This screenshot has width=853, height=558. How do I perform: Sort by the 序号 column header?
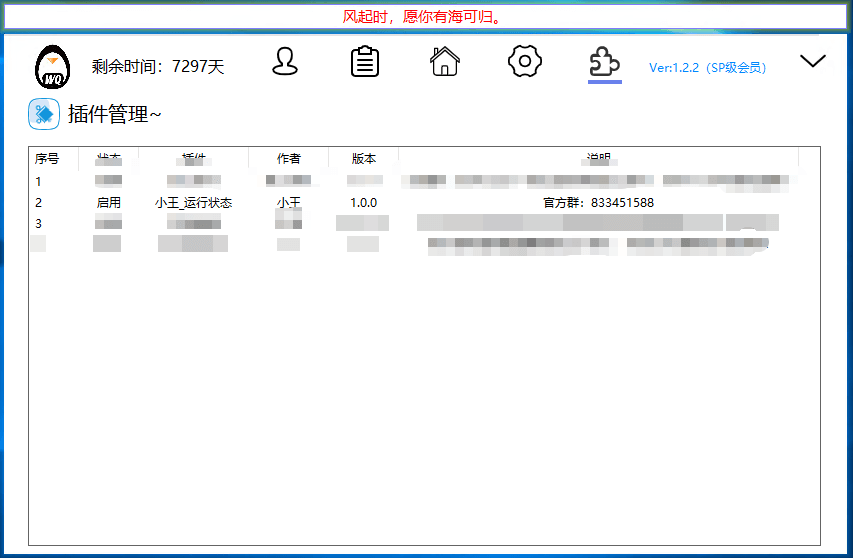tap(47, 158)
